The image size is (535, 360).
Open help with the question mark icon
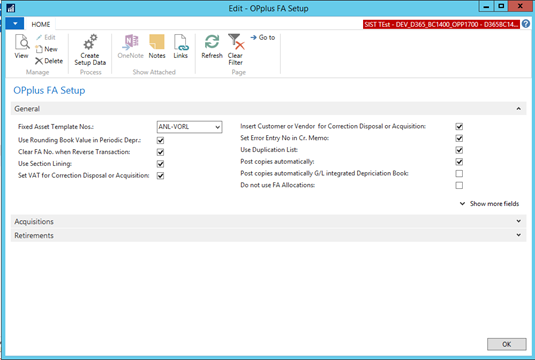526,24
